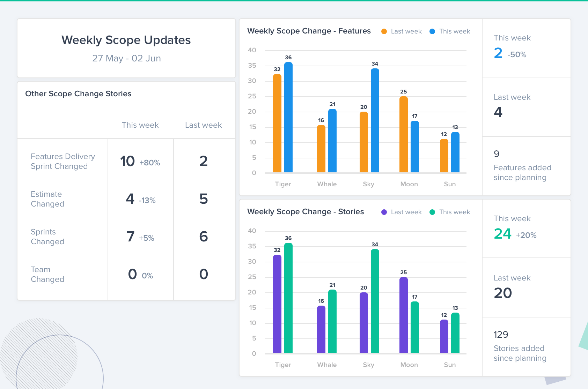
Task: Click the 'Weekly Scope Updates' title
Action: pyautogui.click(x=126, y=40)
